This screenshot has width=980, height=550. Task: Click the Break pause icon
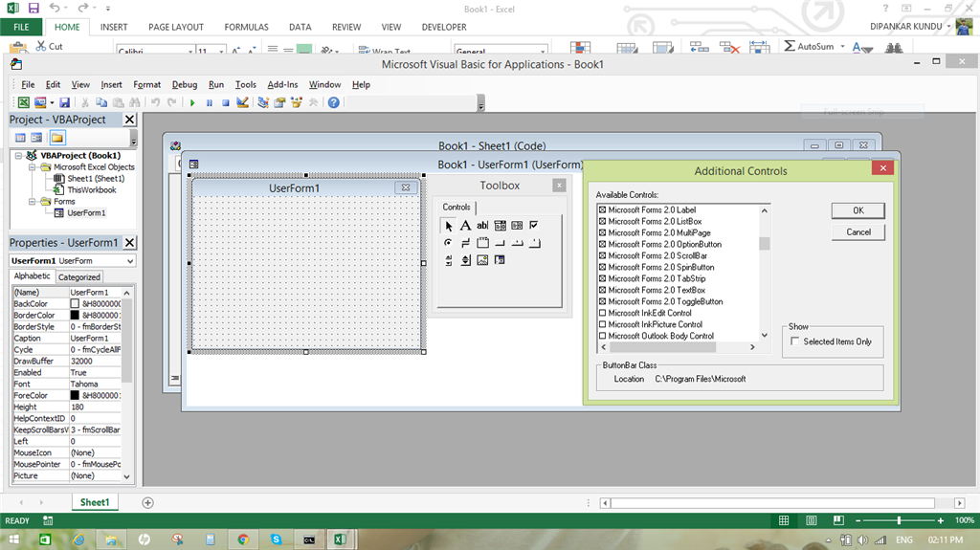(x=210, y=102)
